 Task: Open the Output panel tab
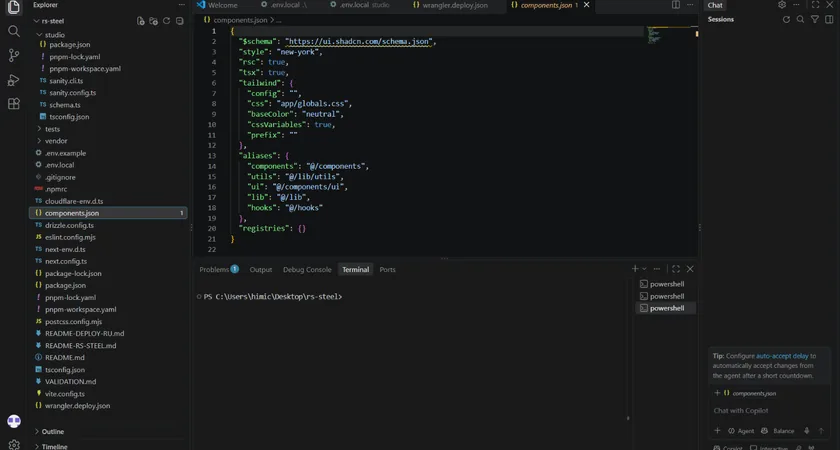pos(261,269)
